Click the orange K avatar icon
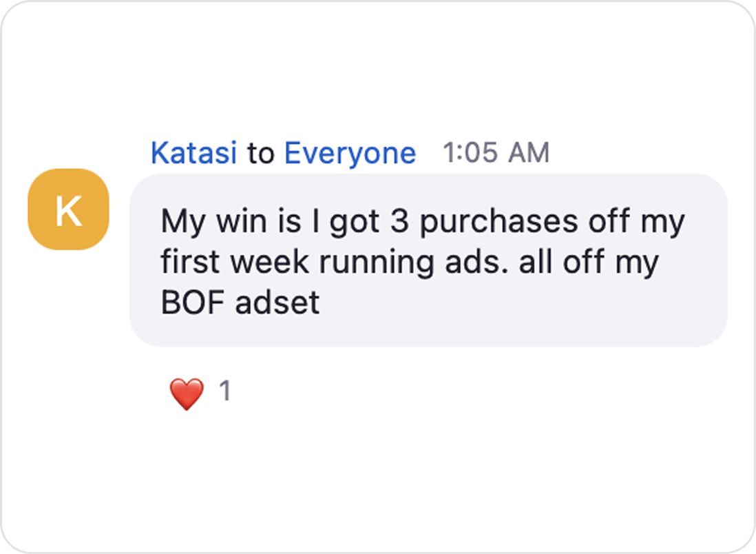Image resolution: width=756 pixels, height=554 pixels. click(68, 209)
